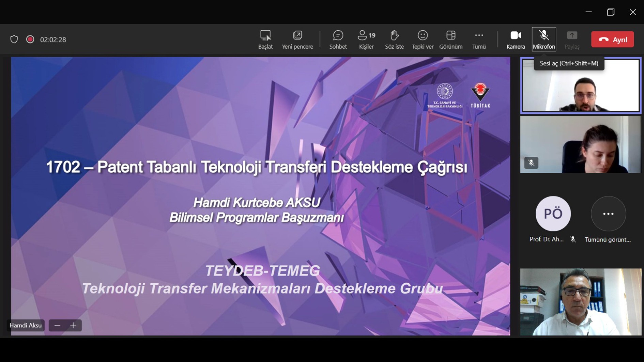
Task: Change layout via Görünüm
Action: [x=451, y=40]
